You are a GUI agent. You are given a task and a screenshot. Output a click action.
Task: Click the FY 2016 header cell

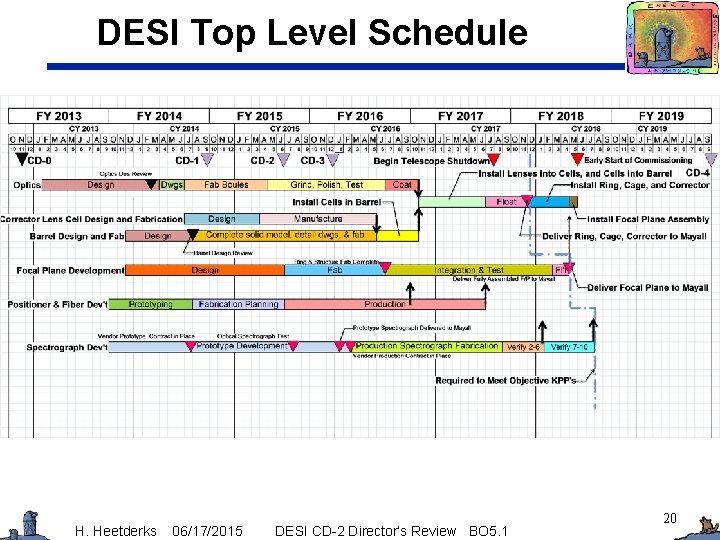[x=360, y=116]
